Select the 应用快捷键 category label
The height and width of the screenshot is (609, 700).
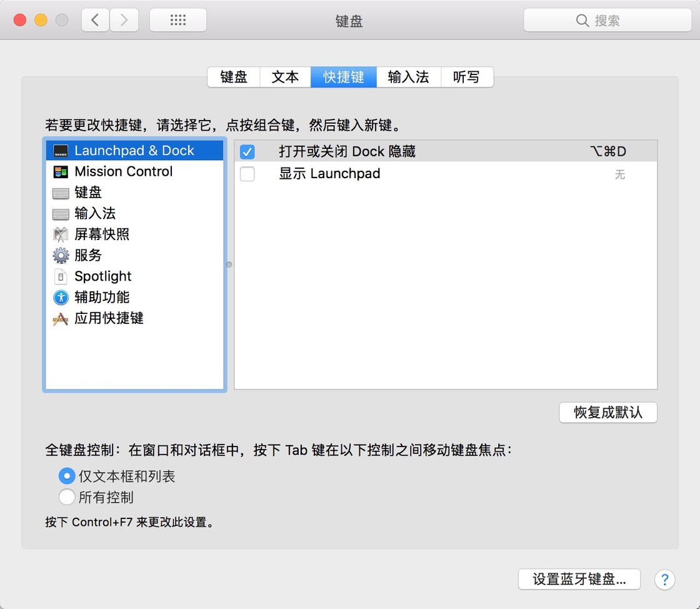[109, 318]
